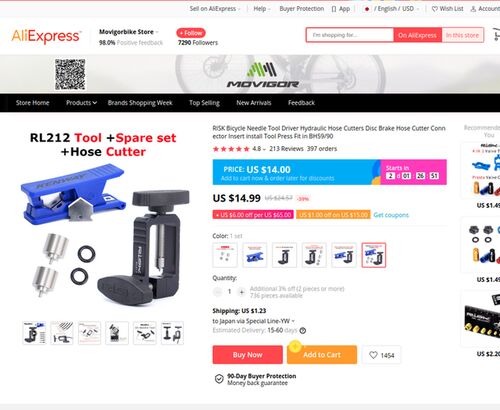The image size is (500, 410).
Task: Click the wishlist heart icon showing 1454
Action: coord(381,355)
